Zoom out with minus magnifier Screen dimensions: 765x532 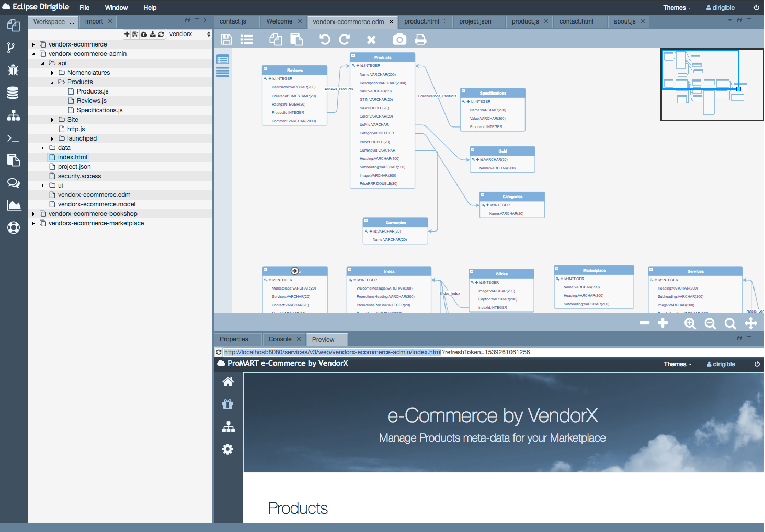(710, 323)
